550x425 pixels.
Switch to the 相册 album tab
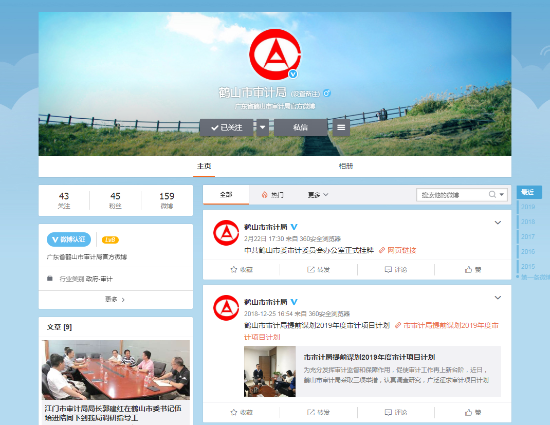pyautogui.click(x=346, y=166)
